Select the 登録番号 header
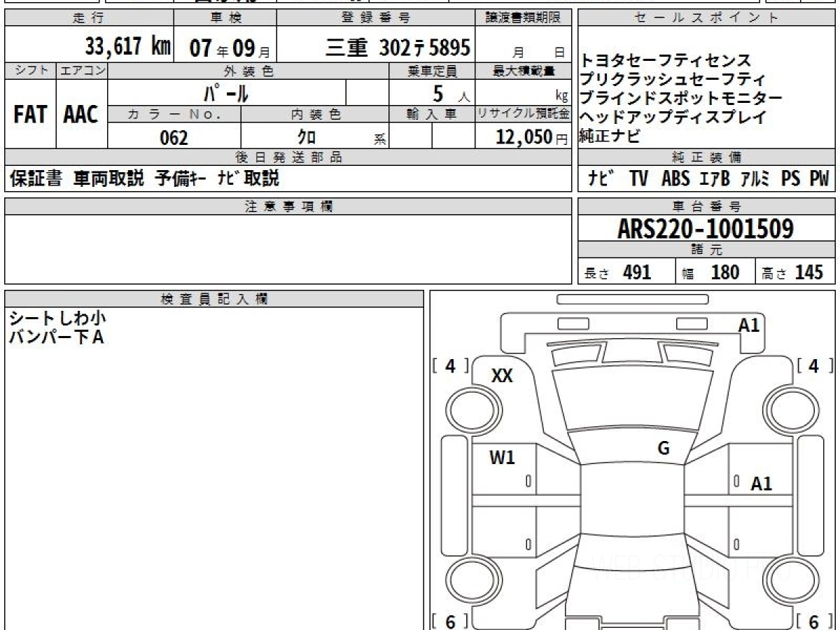The height and width of the screenshot is (630, 840). (x=376, y=18)
